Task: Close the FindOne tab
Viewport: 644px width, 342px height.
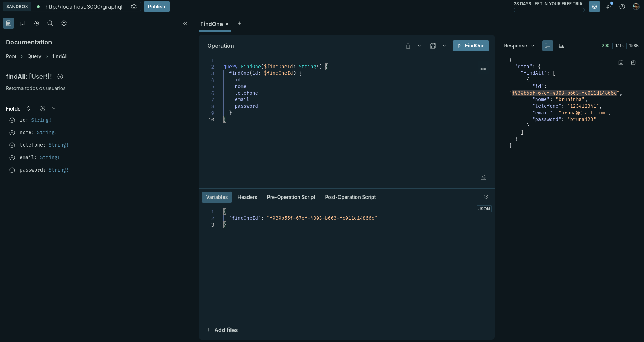Action: tap(227, 24)
